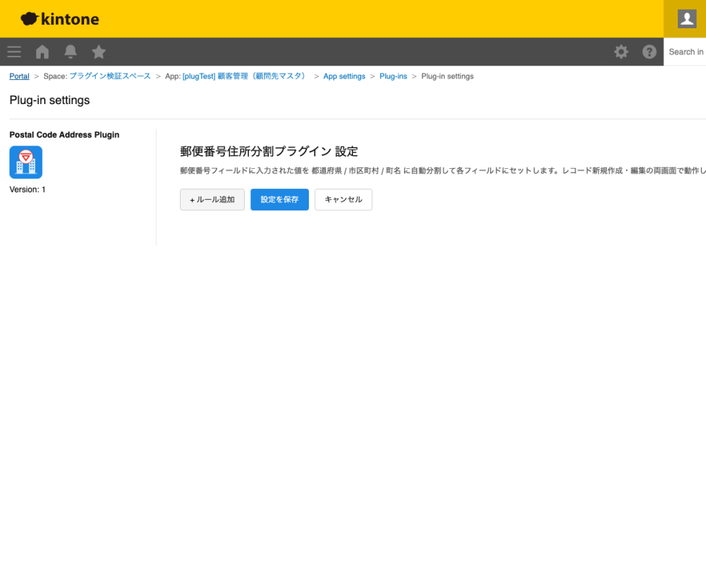Go to the Plug-ins breadcrumb link
706x588 pixels.
click(x=393, y=76)
